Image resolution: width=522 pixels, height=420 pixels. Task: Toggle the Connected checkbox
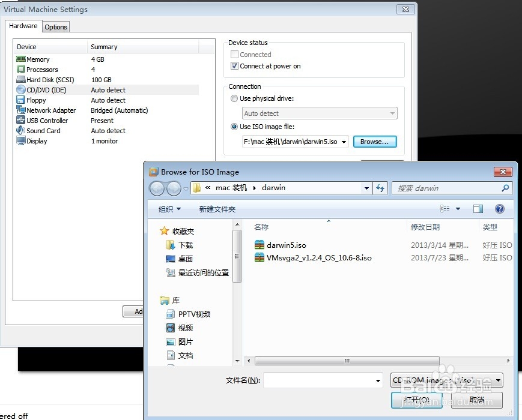[x=234, y=54]
